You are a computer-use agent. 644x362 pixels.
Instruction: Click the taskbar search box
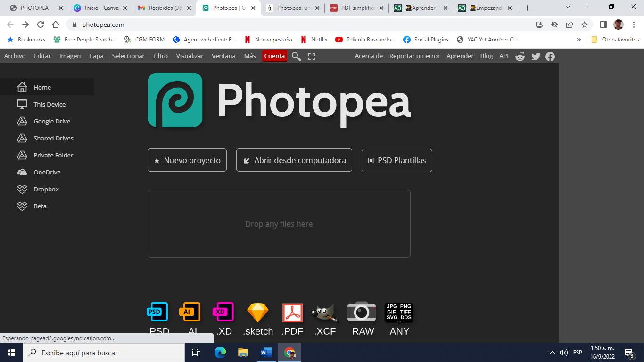(x=104, y=353)
